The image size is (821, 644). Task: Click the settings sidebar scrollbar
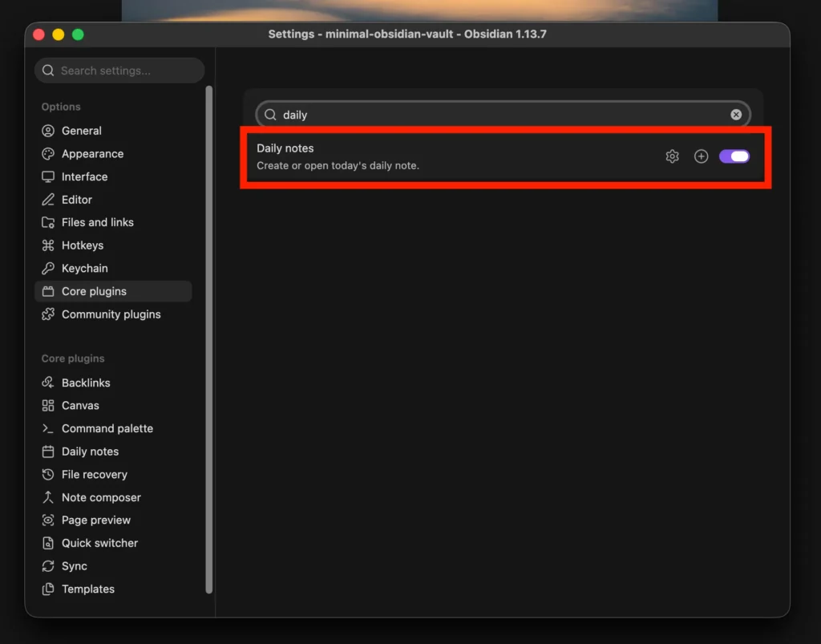point(209,340)
